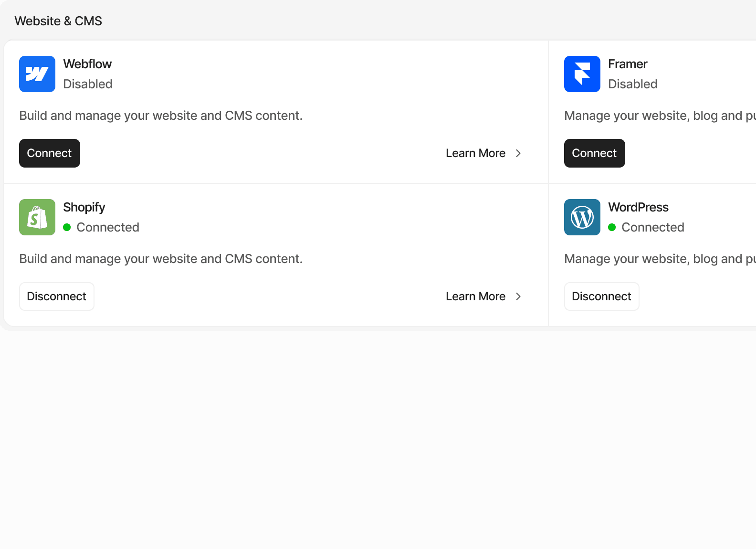The image size is (756, 549).
Task: Select the Webflow title text
Action: coord(87,64)
